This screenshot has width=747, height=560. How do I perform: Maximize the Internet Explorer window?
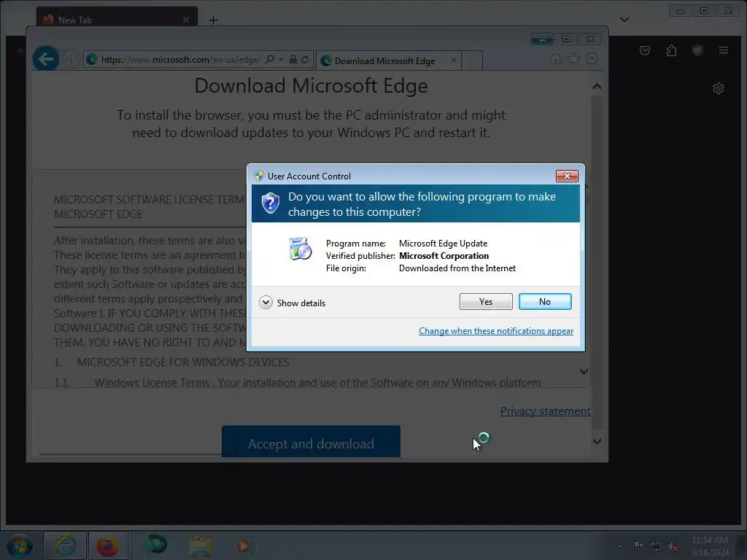[566, 39]
